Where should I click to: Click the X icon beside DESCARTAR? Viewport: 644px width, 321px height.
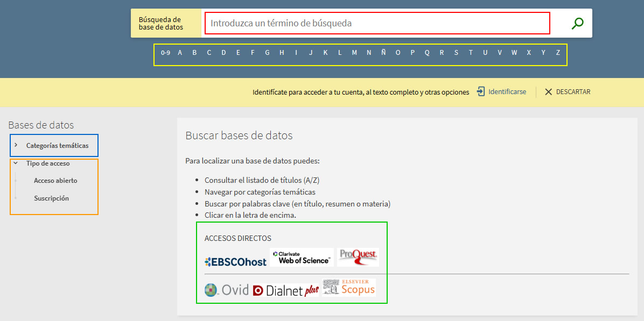(x=548, y=92)
